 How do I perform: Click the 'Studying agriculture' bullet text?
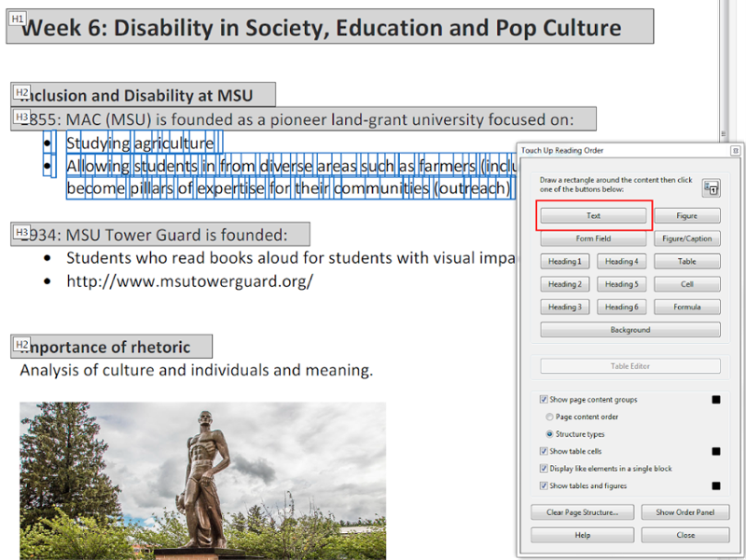coord(141,143)
